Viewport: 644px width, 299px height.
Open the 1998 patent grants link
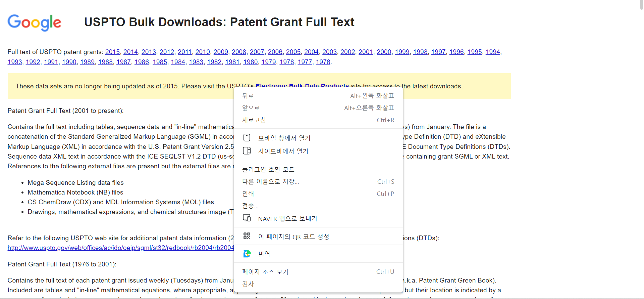tap(420, 52)
